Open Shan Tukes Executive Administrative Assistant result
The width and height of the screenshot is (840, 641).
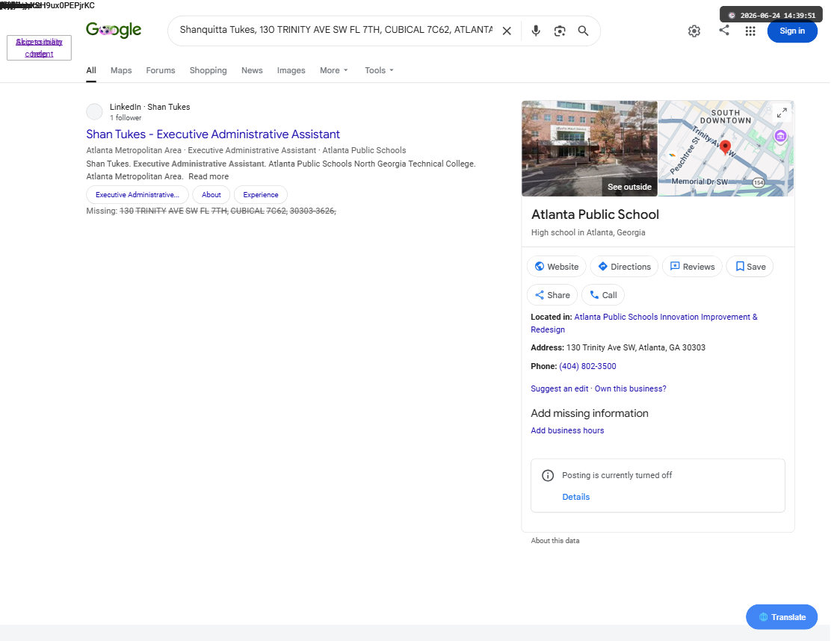pos(213,134)
